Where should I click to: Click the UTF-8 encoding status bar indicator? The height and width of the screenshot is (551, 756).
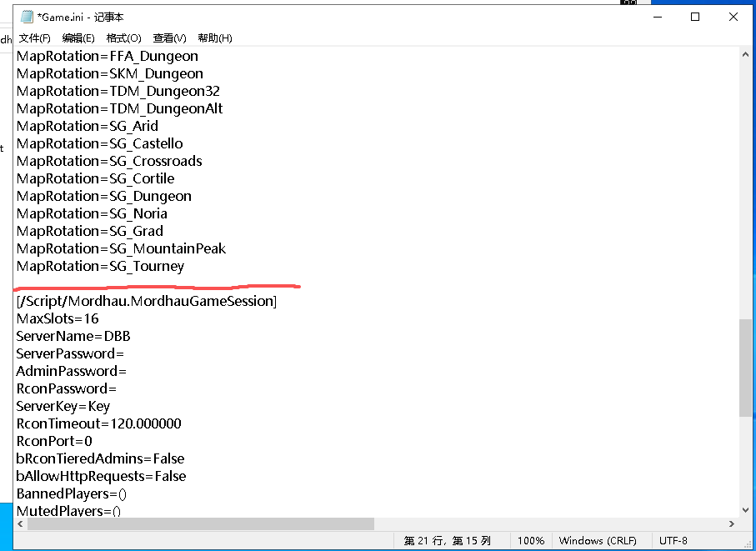click(x=673, y=541)
